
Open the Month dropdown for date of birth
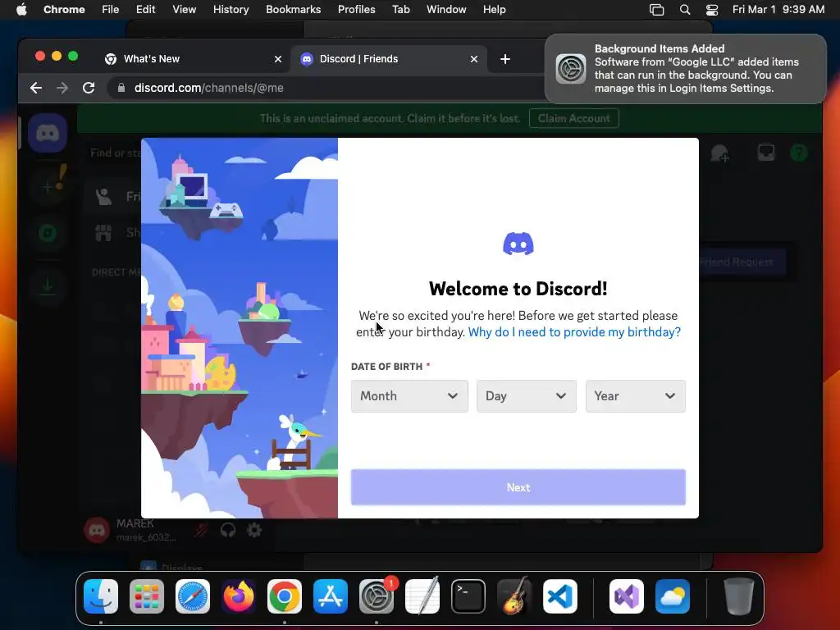point(409,396)
